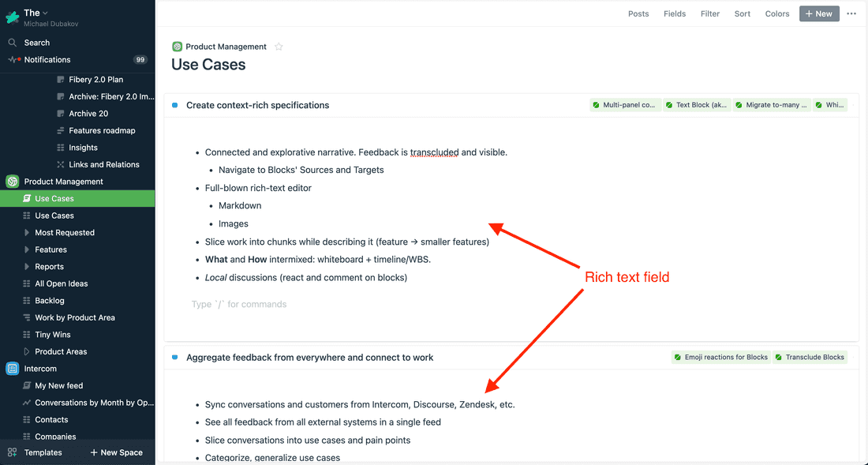Screen dimensions: 868x465
Task: Click the Type '/' for commands field
Action: (239, 304)
